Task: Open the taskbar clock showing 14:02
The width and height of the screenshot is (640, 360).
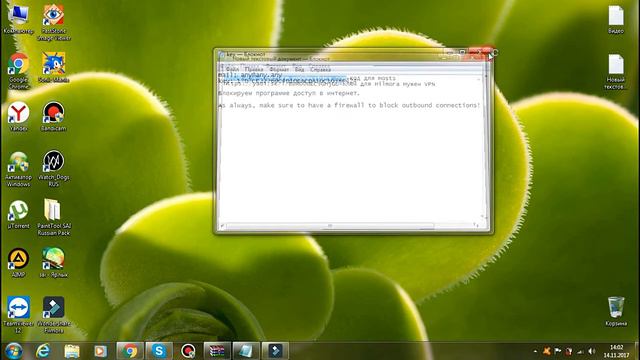Action: [616, 351]
